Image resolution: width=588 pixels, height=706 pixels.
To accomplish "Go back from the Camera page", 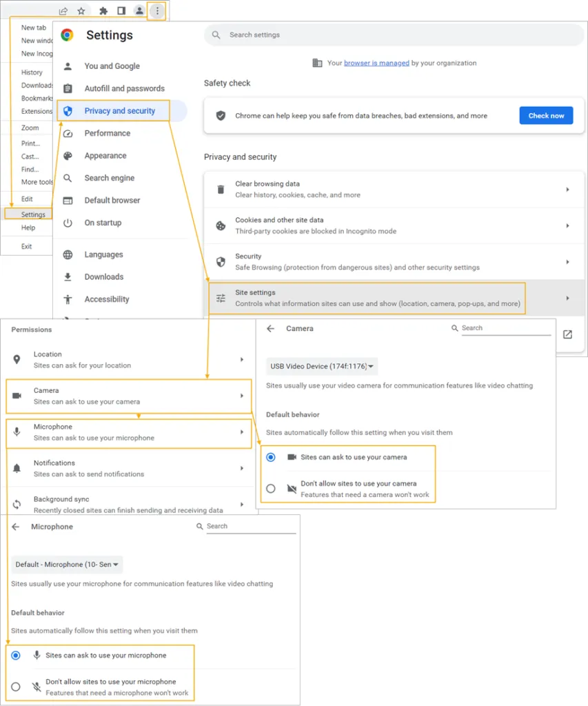I will (x=271, y=329).
